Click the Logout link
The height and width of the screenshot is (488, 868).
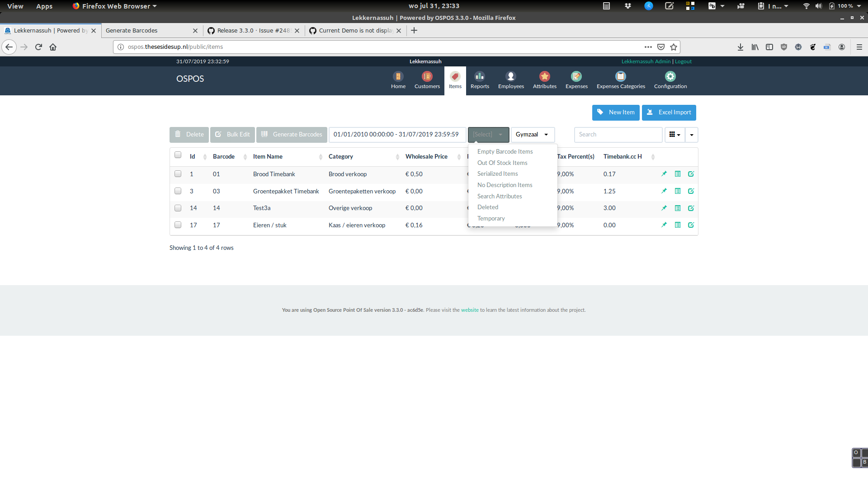[x=683, y=61]
